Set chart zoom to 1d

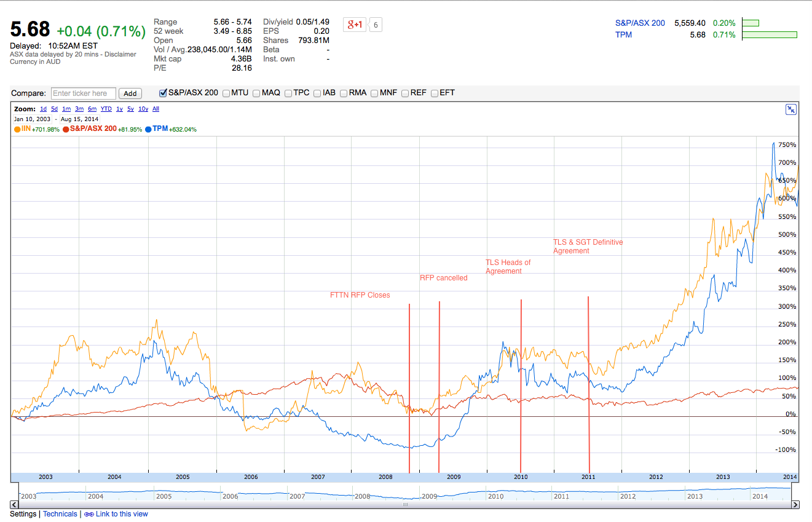[x=43, y=109]
